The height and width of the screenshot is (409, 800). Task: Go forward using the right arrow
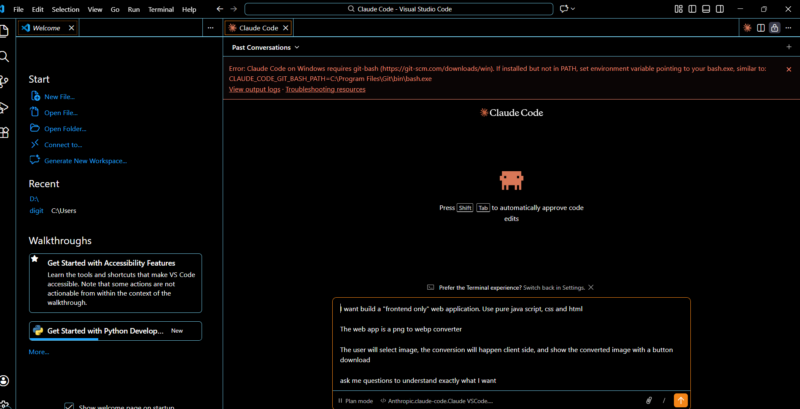(234, 9)
